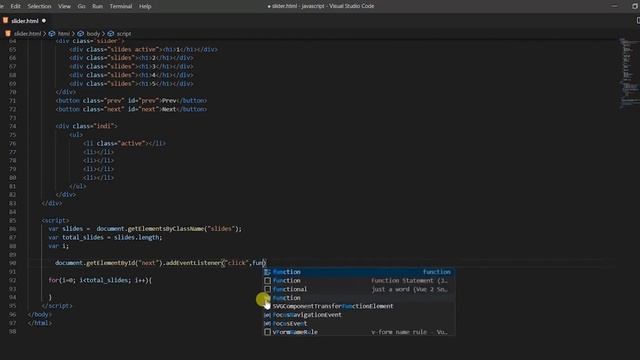This screenshot has height=360, width=640.
Task: Click snippet icon beside functional suggestion
Action: click(267, 289)
